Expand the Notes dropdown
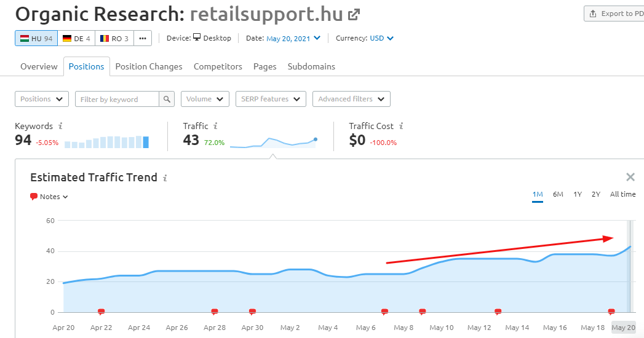This screenshot has height=338, width=644. point(49,197)
